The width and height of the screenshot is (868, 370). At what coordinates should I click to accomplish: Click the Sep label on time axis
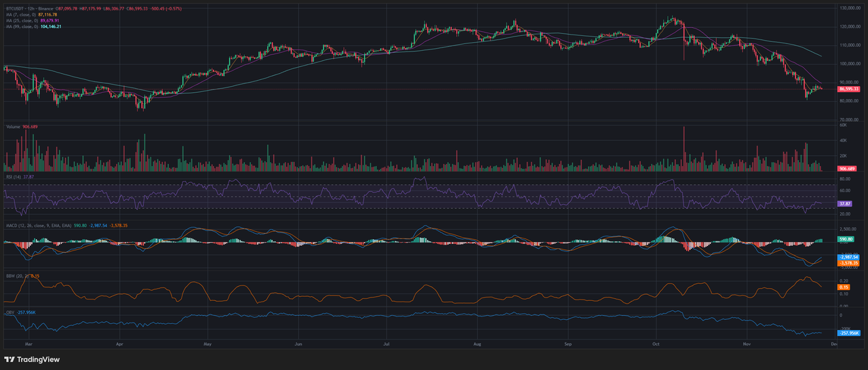pyautogui.click(x=568, y=344)
